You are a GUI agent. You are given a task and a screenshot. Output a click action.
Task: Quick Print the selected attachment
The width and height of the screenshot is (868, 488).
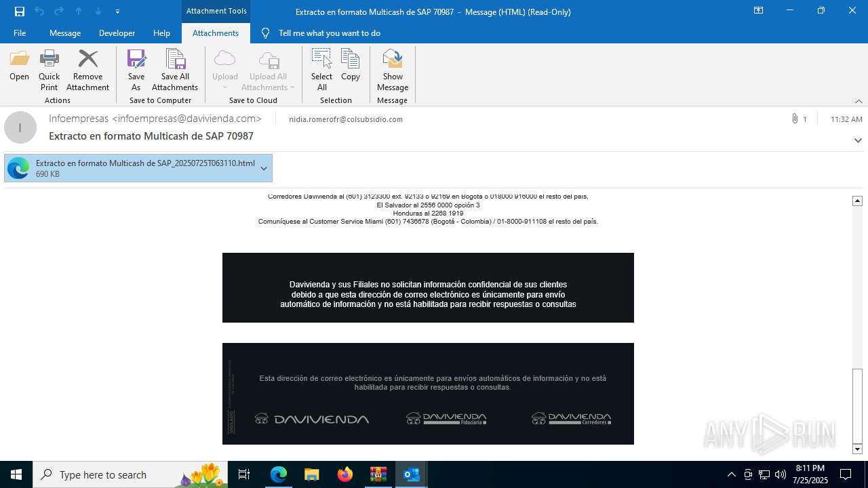(x=49, y=70)
